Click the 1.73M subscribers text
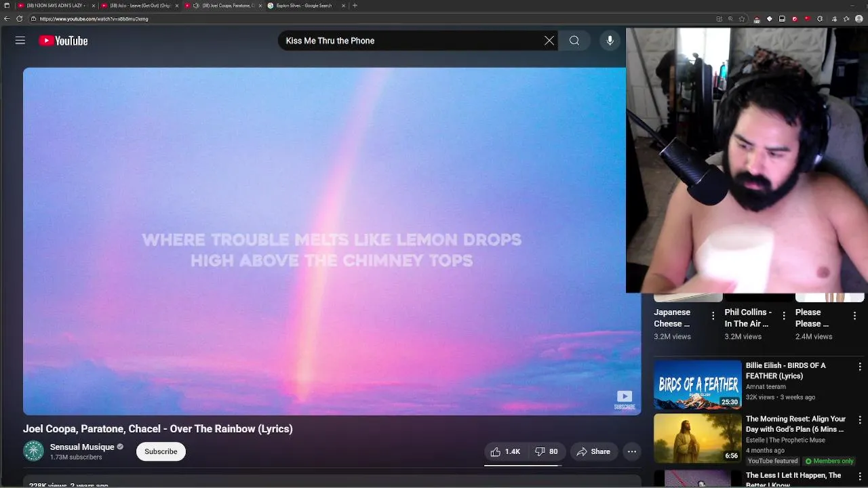The height and width of the screenshot is (488, 868). (76, 457)
